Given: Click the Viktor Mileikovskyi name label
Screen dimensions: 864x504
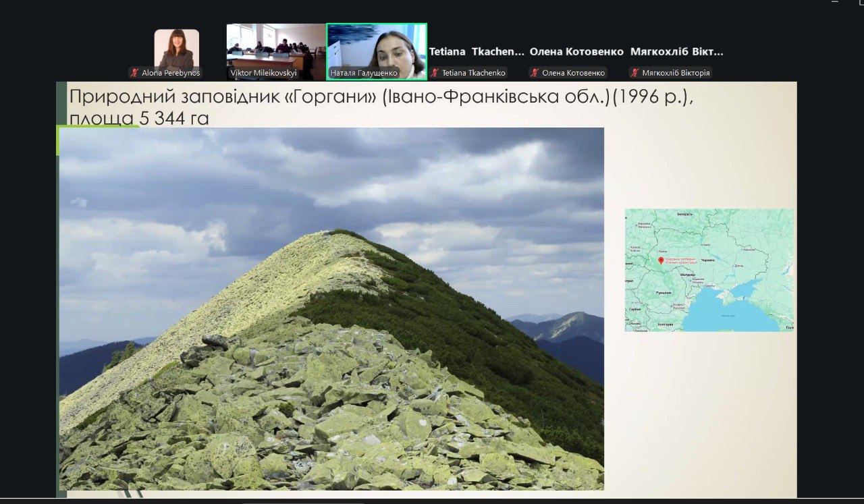Looking at the screenshot, I should pyautogui.click(x=263, y=73).
